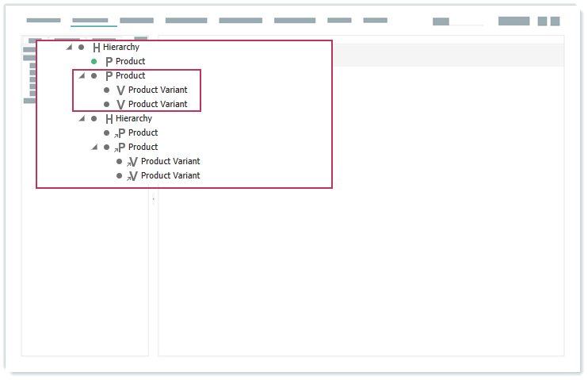Collapse the top-level Hierarchy node
The height and width of the screenshot is (380, 588).
tap(69, 47)
